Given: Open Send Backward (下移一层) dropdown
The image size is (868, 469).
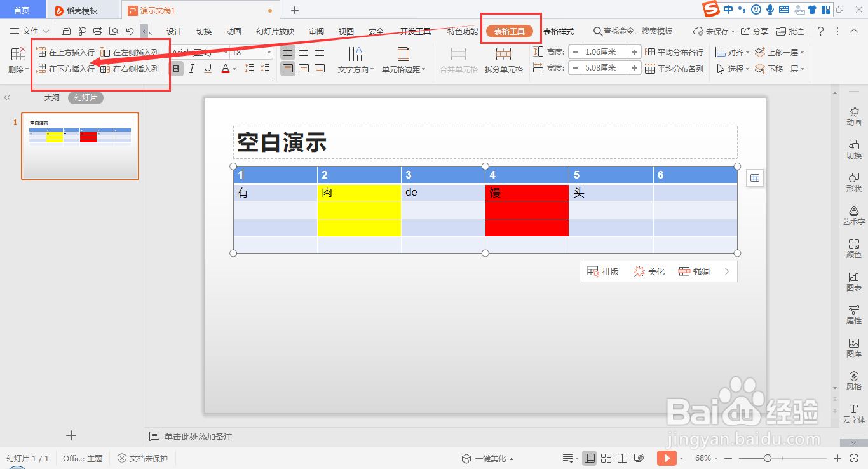Looking at the screenshot, I should coord(779,69).
